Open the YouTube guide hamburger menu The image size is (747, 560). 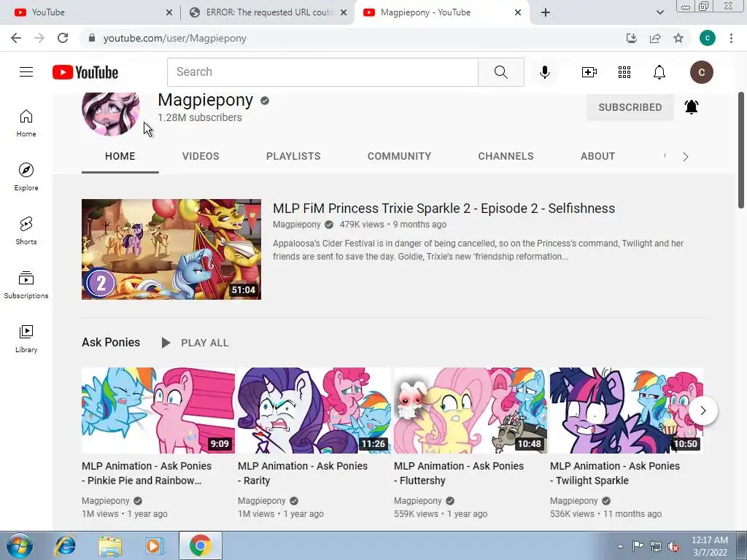(26, 72)
